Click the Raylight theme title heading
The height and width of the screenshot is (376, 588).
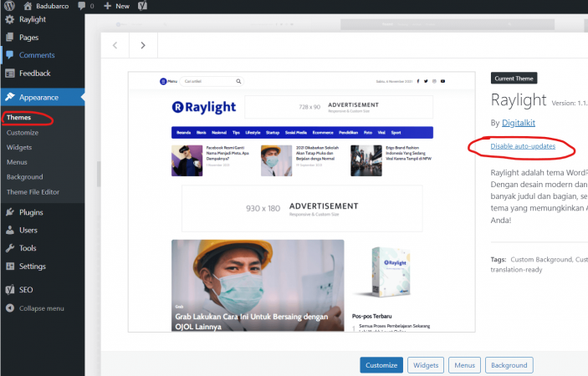click(519, 100)
